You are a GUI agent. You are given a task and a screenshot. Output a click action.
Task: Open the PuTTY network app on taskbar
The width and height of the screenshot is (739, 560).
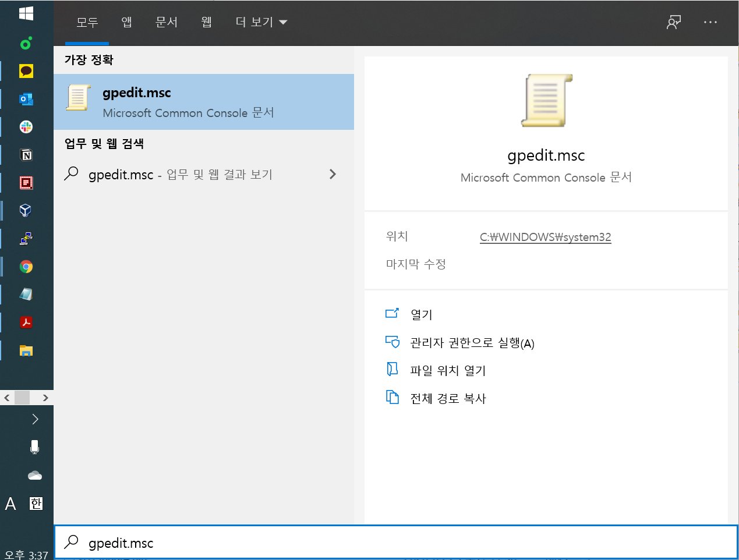(x=26, y=238)
